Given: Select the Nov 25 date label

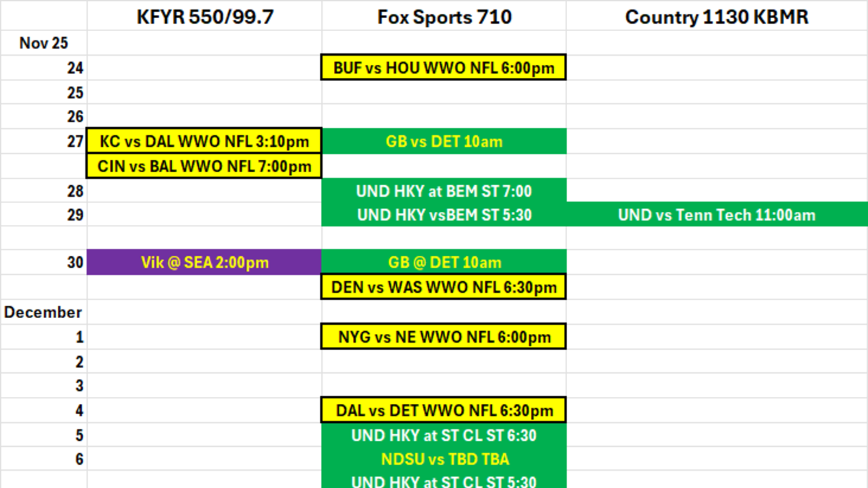Looking at the screenshot, I should coord(43,43).
